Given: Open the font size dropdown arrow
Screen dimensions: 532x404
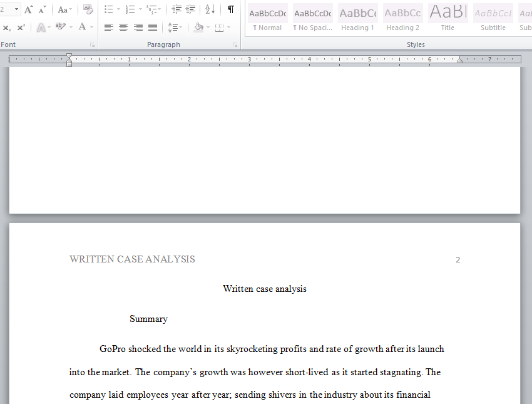Looking at the screenshot, I should pos(17,9).
